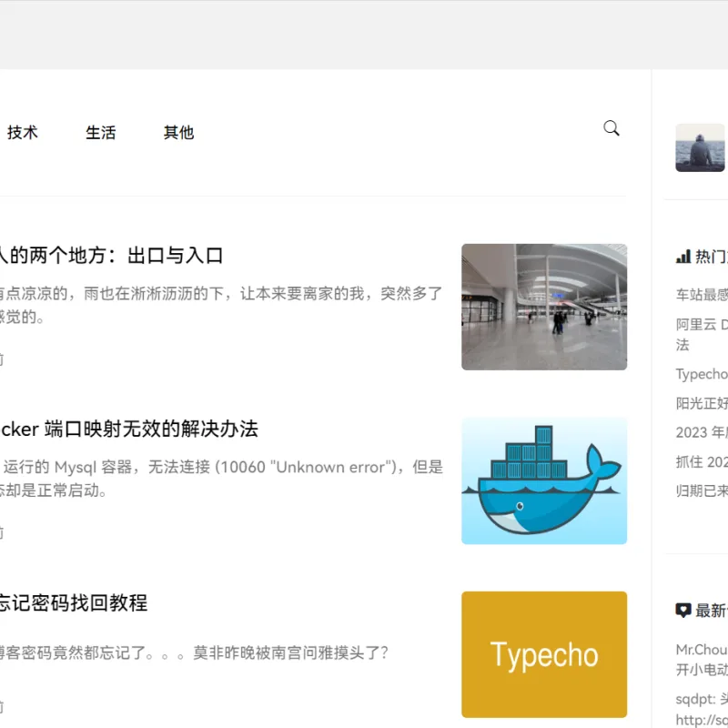Open the Docker 端口映射无效的解决办法 article
Viewport: 728px width, 728px height.
click(x=128, y=429)
